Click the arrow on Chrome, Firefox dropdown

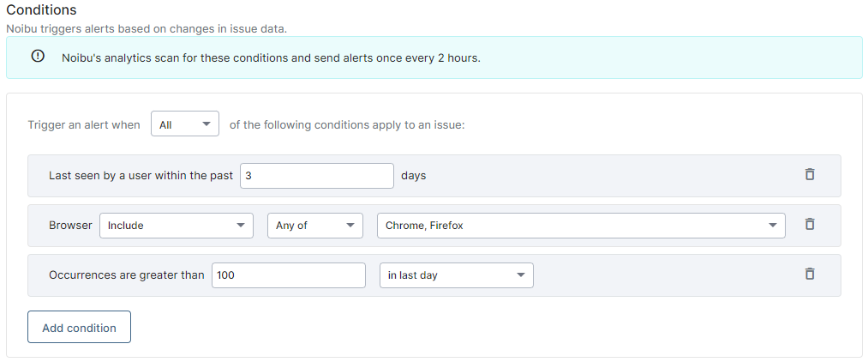(772, 226)
